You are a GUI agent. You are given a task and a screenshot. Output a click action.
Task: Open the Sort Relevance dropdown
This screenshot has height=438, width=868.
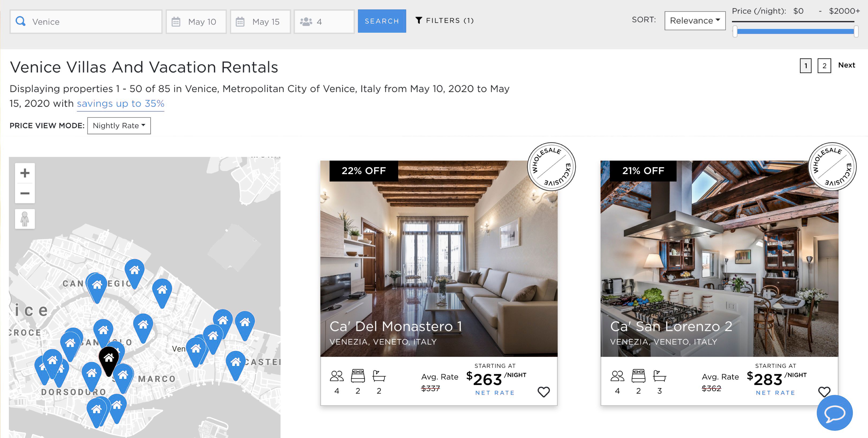click(x=695, y=21)
